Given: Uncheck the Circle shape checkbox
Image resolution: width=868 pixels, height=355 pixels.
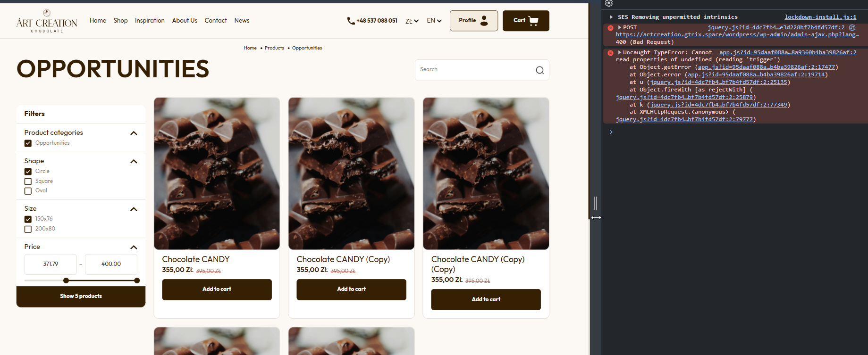Looking at the screenshot, I should pyautogui.click(x=28, y=172).
